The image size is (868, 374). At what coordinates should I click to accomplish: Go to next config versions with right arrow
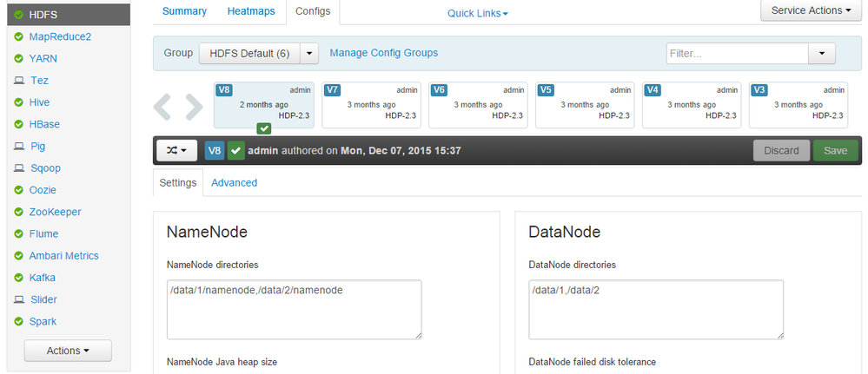pos(195,108)
